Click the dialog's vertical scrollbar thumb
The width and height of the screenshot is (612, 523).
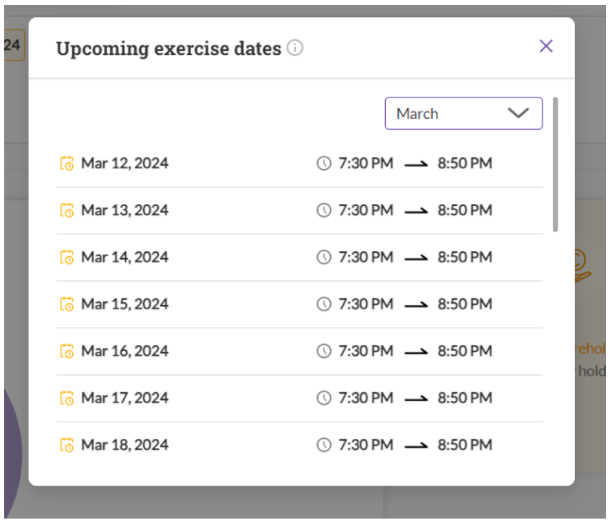[x=555, y=164]
